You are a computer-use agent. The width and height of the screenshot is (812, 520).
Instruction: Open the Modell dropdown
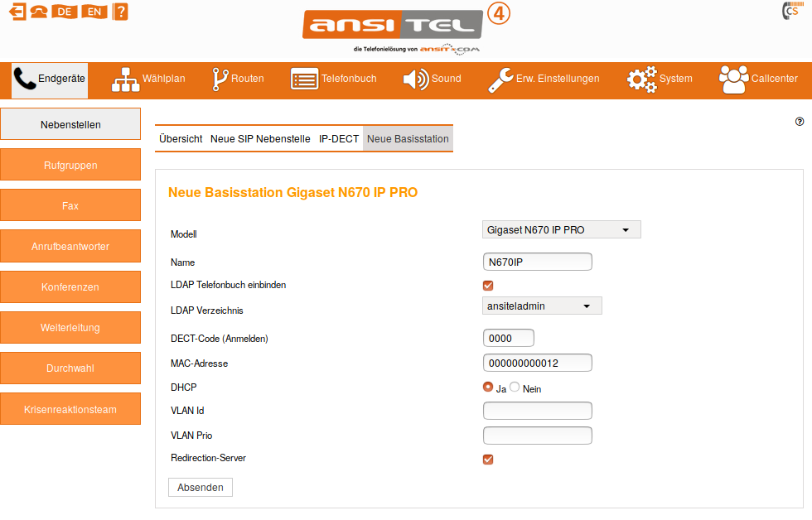[x=561, y=229]
